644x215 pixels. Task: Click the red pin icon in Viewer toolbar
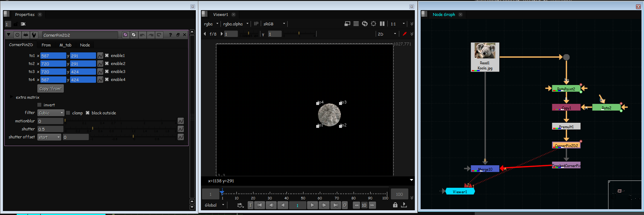[x=405, y=34]
